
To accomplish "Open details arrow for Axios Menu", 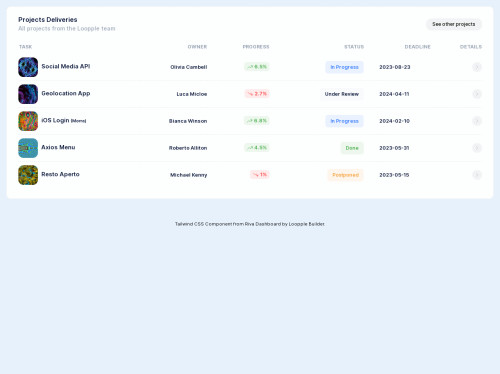I will tap(477, 148).
